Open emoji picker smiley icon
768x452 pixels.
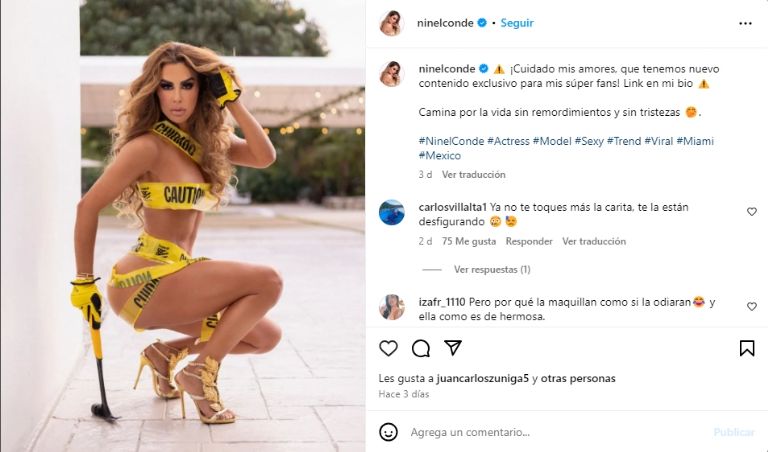[x=388, y=432]
